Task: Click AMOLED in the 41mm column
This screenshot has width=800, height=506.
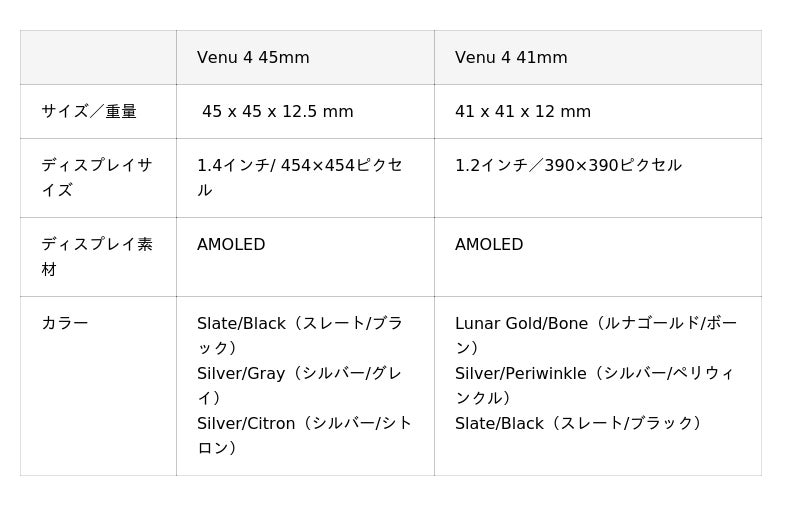Action: click(x=489, y=245)
